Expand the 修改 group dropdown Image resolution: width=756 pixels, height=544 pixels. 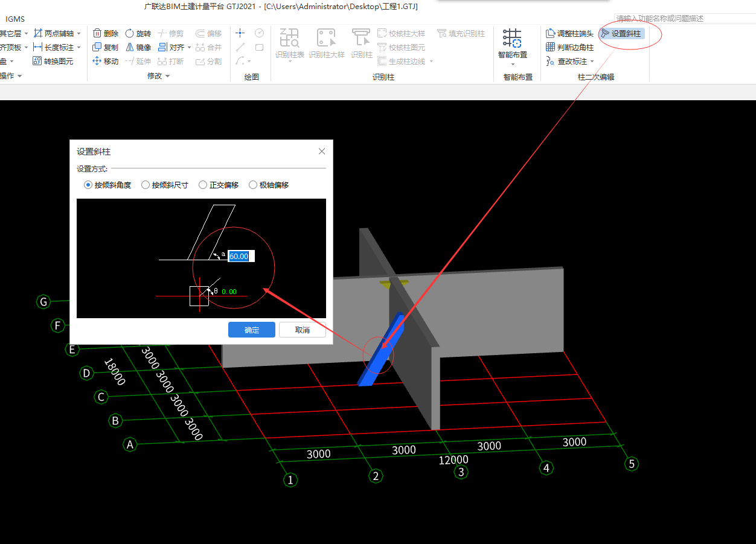(x=168, y=76)
